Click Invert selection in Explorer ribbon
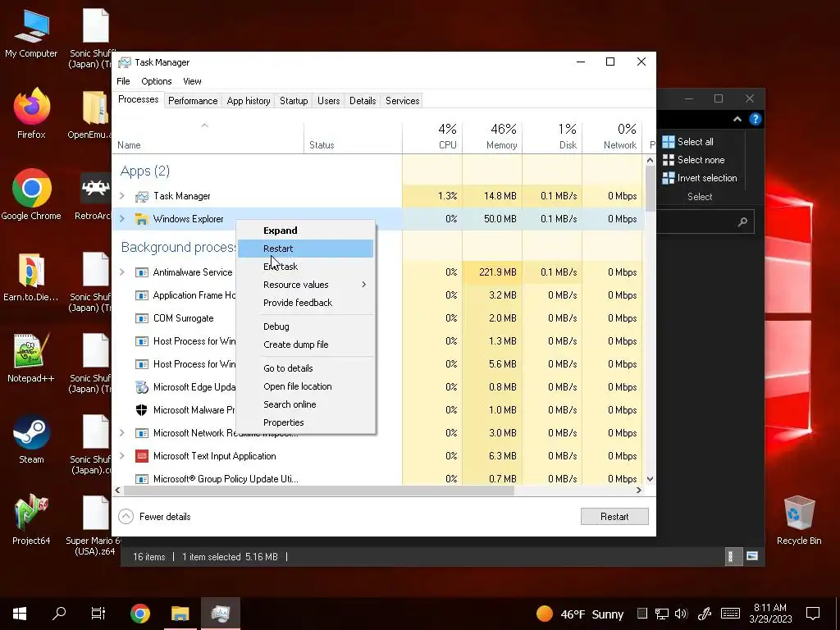The height and width of the screenshot is (630, 840). (x=700, y=178)
